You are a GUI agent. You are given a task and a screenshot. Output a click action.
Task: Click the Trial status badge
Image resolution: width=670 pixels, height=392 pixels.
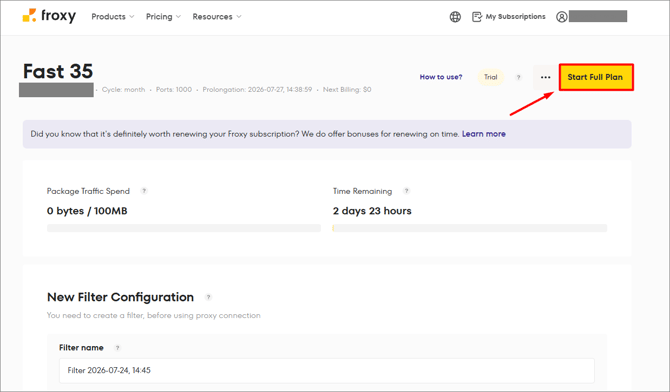click(491, 77)
